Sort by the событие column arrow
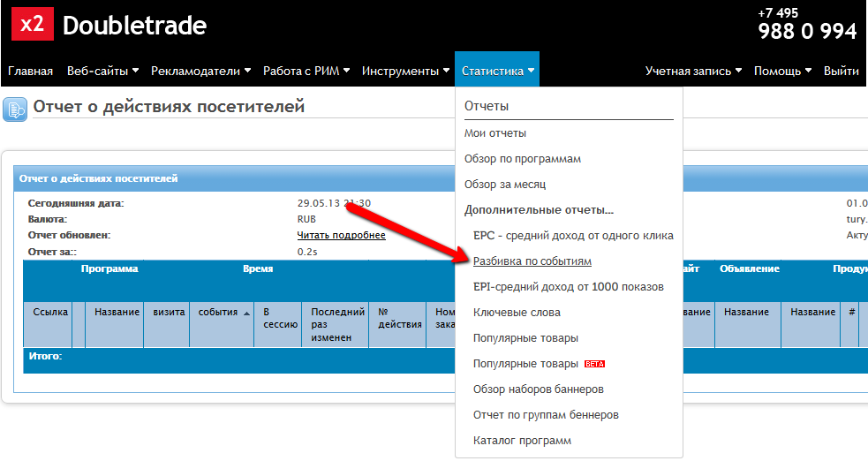Image resolution: width=868 pixels, height=461 pixels. [x=247, y=314]
